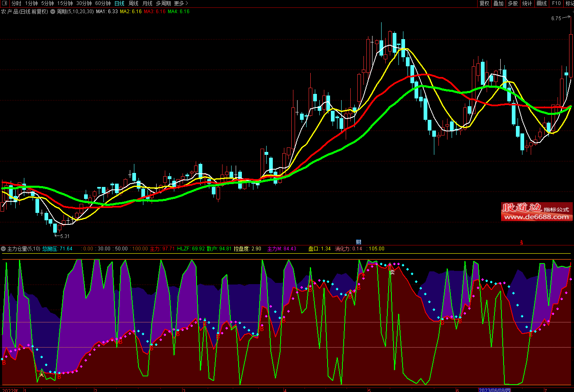Click the green MA4: 6.16 label
This screenshot has width=574, height=392.
[x=179, y=12]
